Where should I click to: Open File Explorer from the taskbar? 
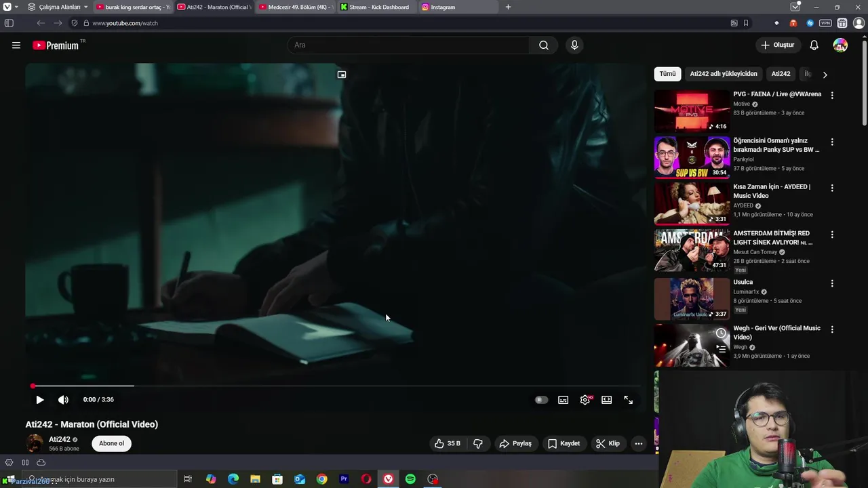point(255,479)
